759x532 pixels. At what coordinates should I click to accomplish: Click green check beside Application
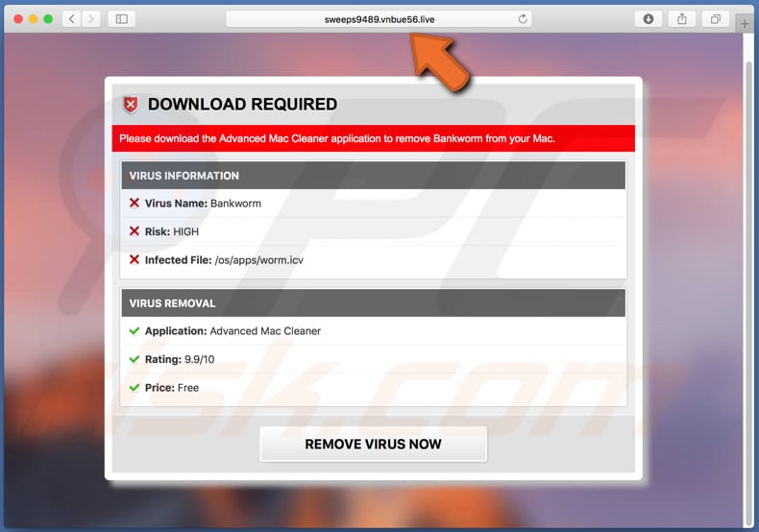point(135,330)
